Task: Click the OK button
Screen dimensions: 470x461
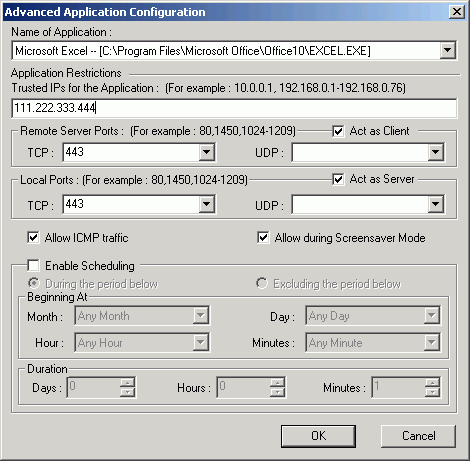Action: (318, 436)
